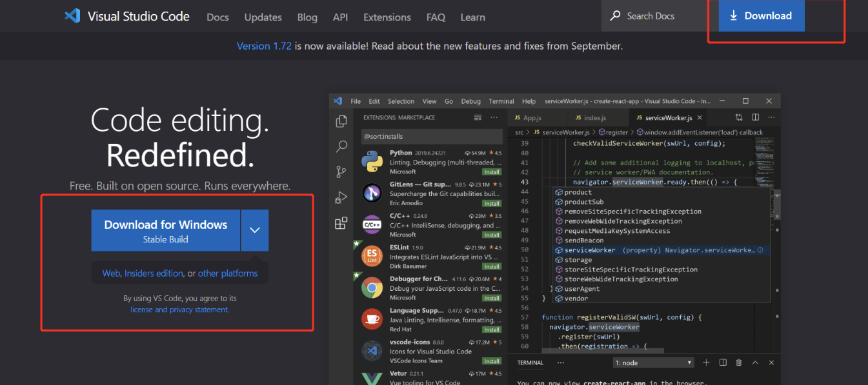Switch to the index.js editor tab
Viewport: 868px width, 385px height.
[595, 118]
